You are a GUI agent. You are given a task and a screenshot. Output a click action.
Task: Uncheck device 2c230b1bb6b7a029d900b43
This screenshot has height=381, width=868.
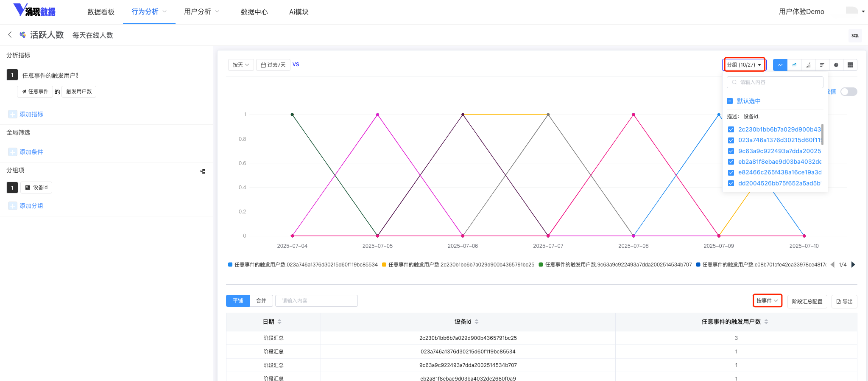(x=731, y=129)
